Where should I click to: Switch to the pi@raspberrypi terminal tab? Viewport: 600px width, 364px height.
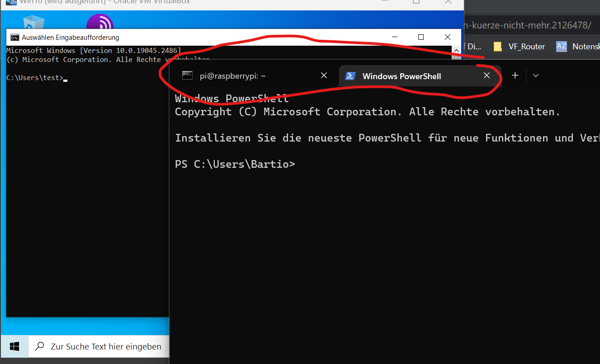[254, 76]
